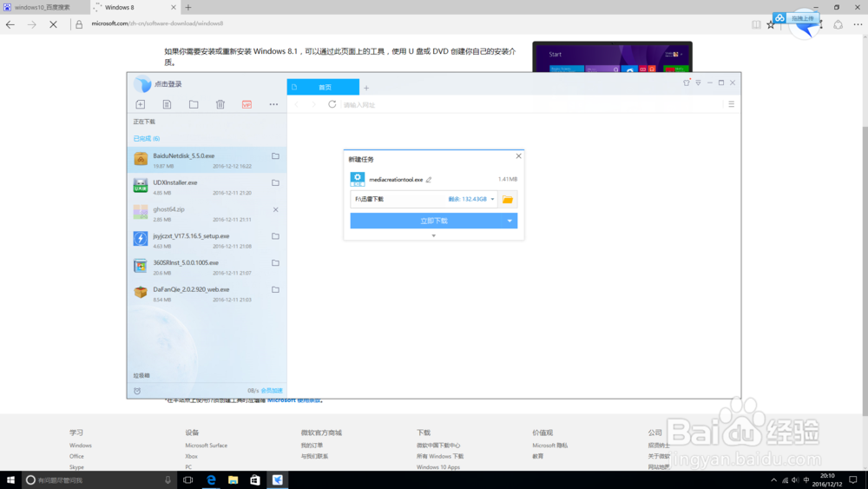The height and width of the screenshot is (489, 868).
Task: Open the download path dropdown showing 132.43GB
Action: tap(492, 200)
